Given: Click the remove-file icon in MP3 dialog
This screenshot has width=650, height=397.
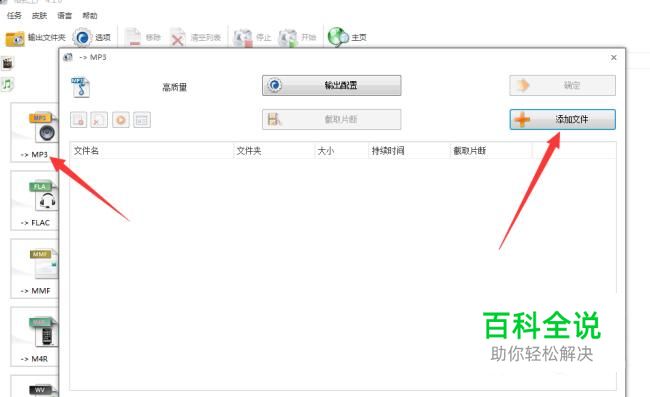Looking at the screenshot, I should 78,120.
